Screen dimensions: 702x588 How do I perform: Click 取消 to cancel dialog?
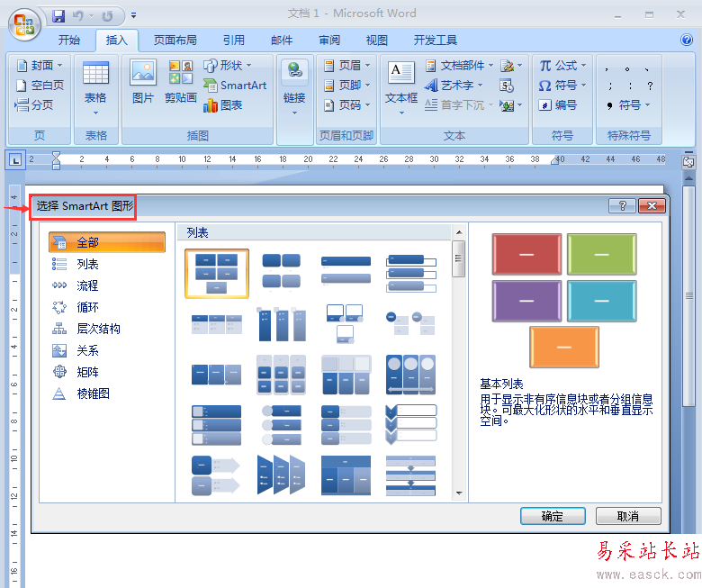(x=628, y=516)
